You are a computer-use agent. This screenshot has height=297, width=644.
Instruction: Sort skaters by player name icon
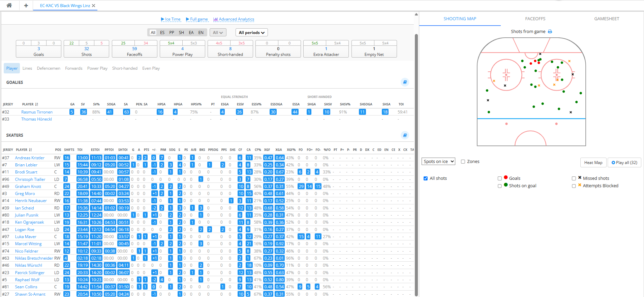tap(30, 150)
